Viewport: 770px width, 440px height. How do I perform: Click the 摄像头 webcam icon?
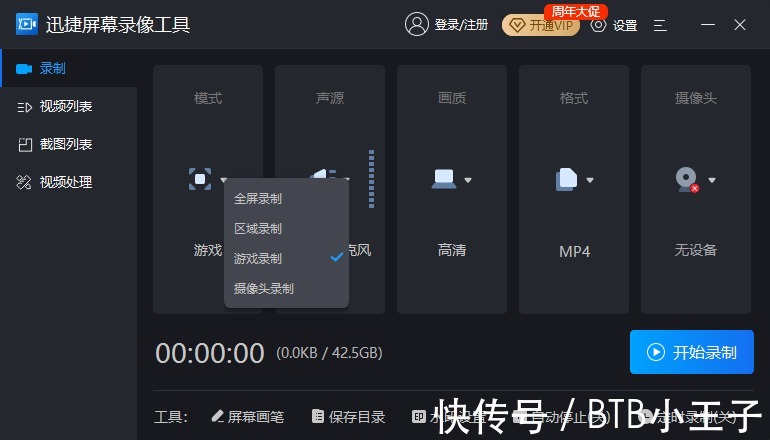click(687, 180)
